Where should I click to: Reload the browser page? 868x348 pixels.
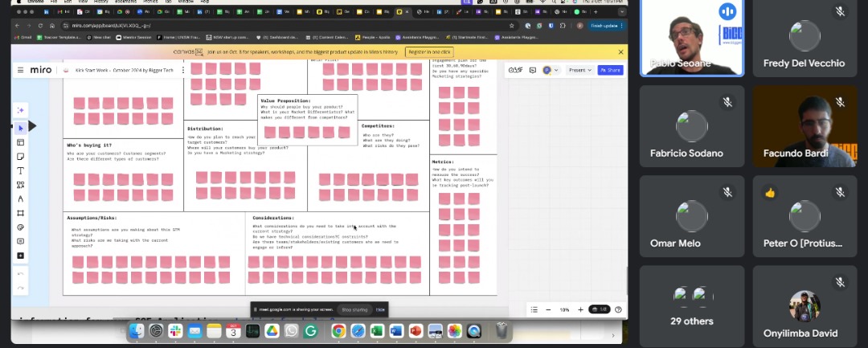(40, 26)
